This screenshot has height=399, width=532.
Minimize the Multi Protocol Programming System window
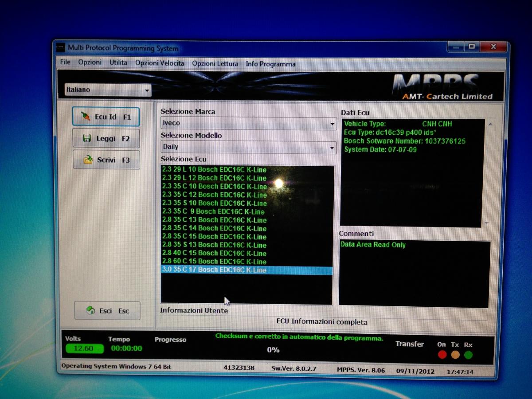click(456, 47)
